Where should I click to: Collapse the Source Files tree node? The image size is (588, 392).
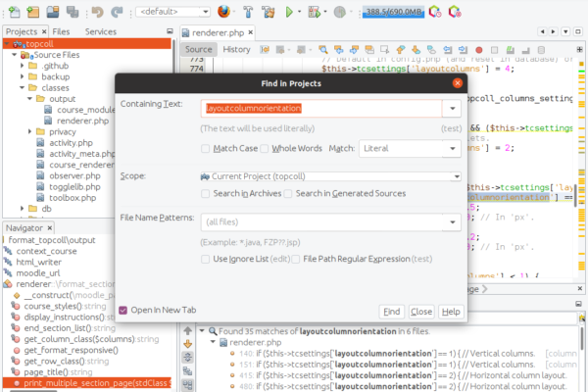tap(15, 55)
